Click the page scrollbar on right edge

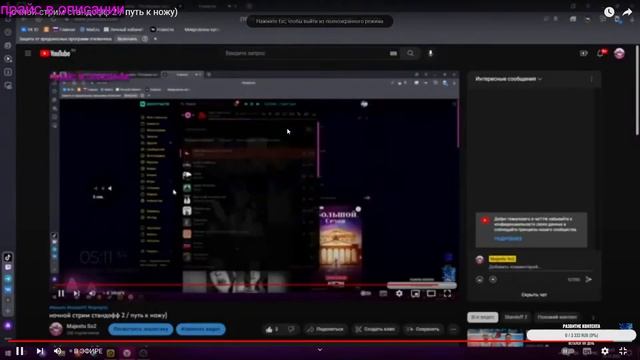(x=638, y=90)
